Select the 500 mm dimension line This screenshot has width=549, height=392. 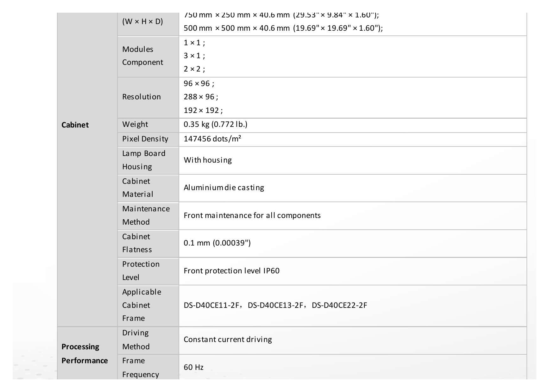coord(283,28)
